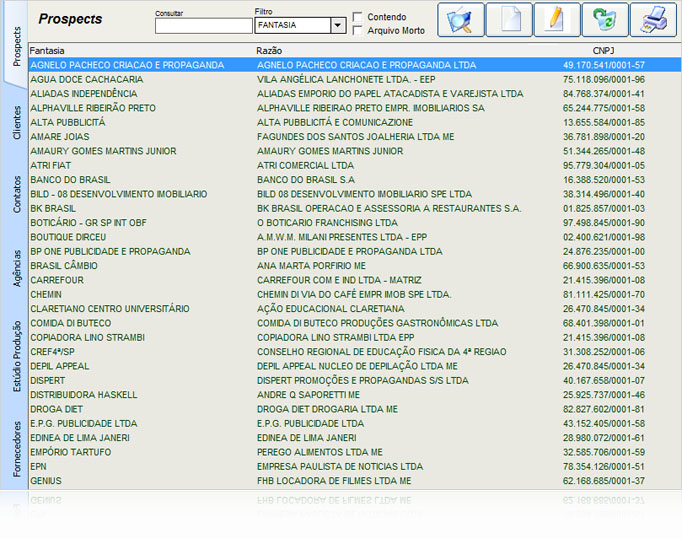
Task: Switch to the Prospects side tab
Action: click(17, 46)
